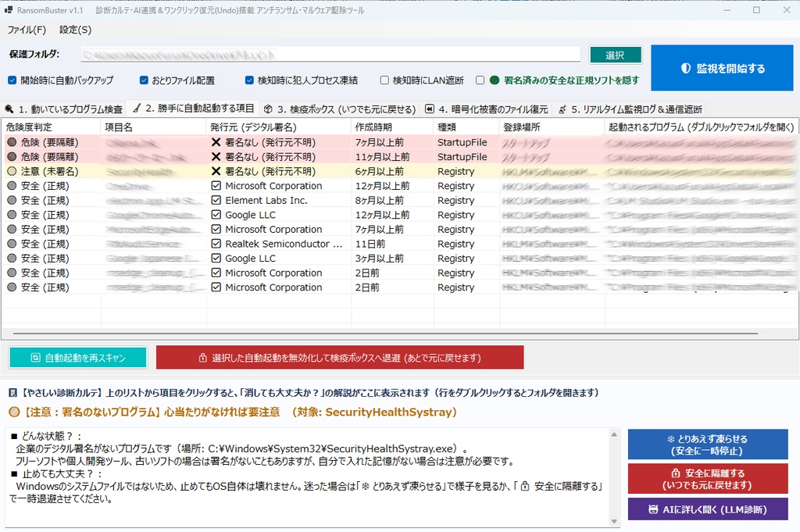
Task: Click signed checkmark icon beside Realtek Semiconductor
Action: (216, 244)
